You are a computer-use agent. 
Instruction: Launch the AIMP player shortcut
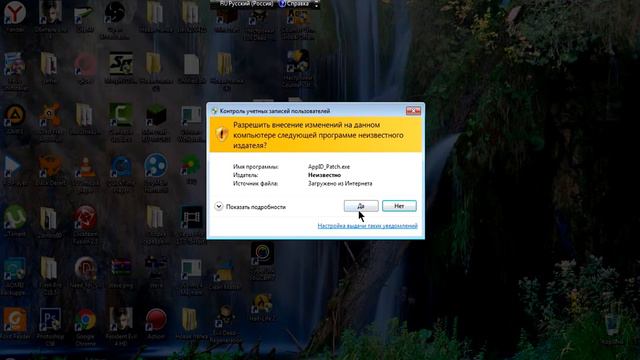pyautogui.click(x=15, y=115)
